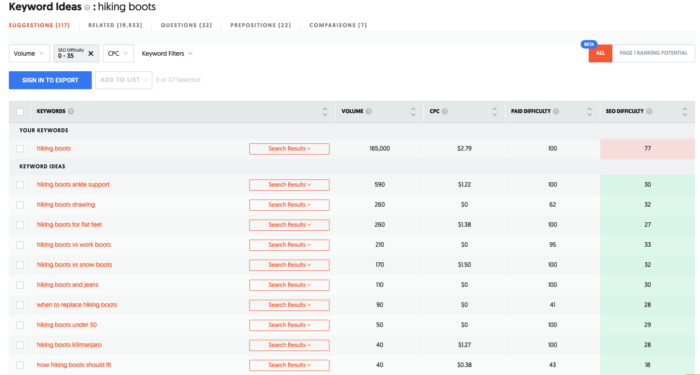Screen dimensions: 700x375
Task: Open the hiking boots drawing link
Action: 66,204
